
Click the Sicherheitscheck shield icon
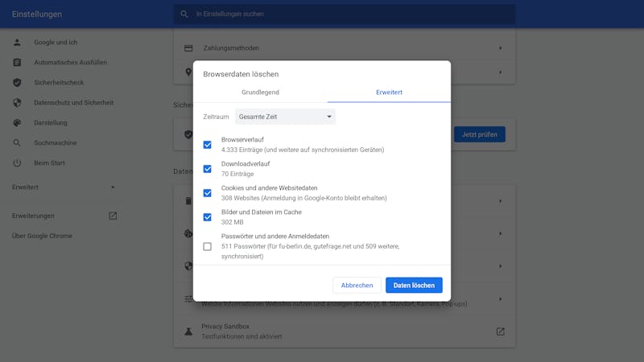point(17,82)
